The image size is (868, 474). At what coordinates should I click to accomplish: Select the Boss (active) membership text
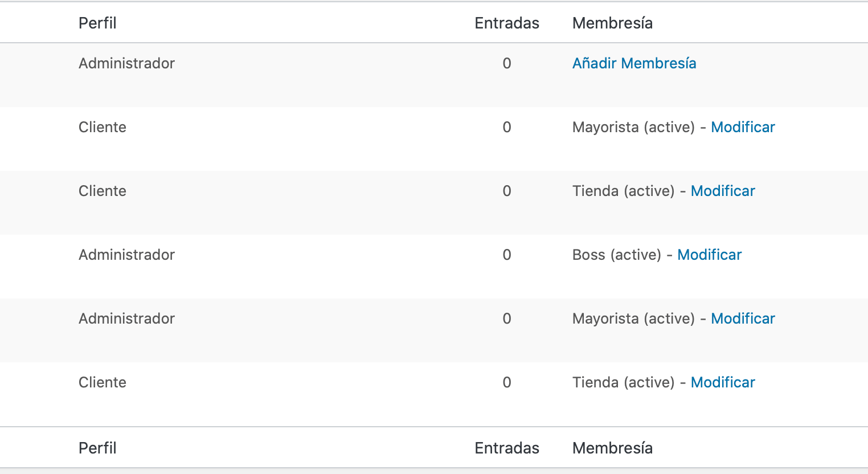pos(617,255)
